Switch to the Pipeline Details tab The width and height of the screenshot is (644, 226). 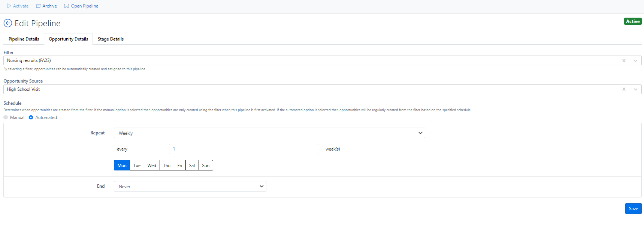pyautogui.click(x=24, y=39)
